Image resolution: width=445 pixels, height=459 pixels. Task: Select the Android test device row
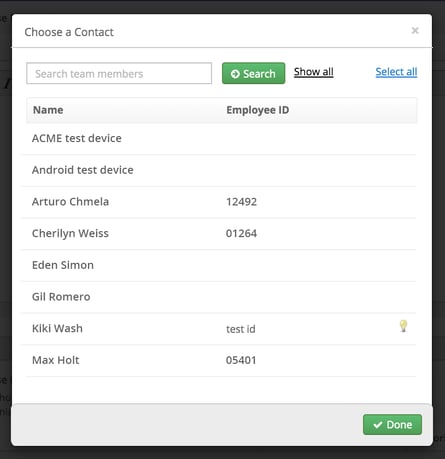click(x=218, y=170)
